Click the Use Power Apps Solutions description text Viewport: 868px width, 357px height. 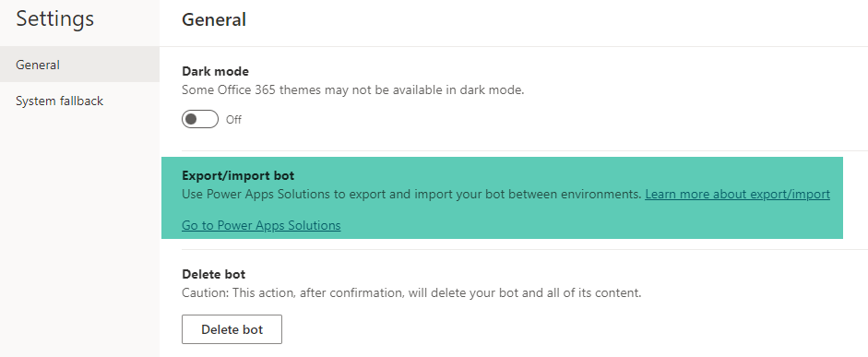click(x=411, y=195)
